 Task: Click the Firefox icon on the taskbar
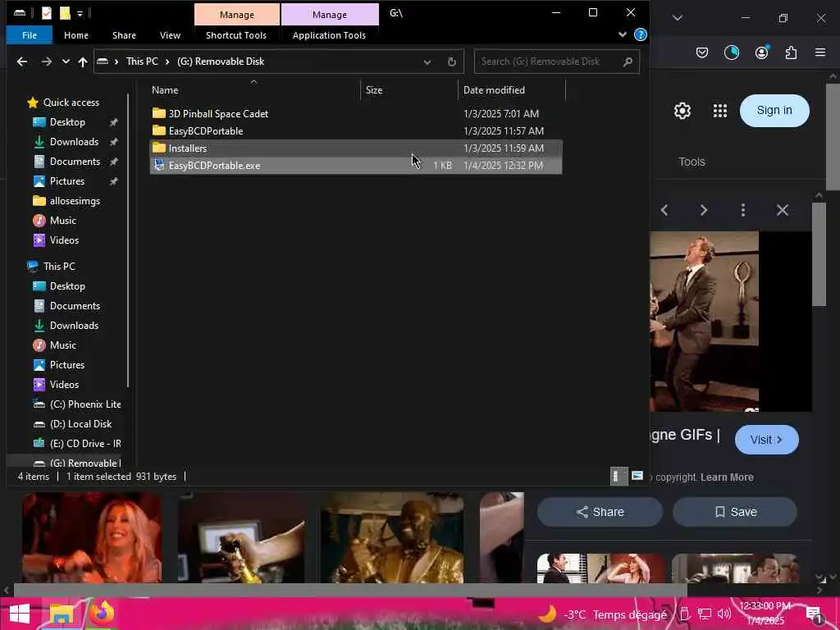pos(102,614)
